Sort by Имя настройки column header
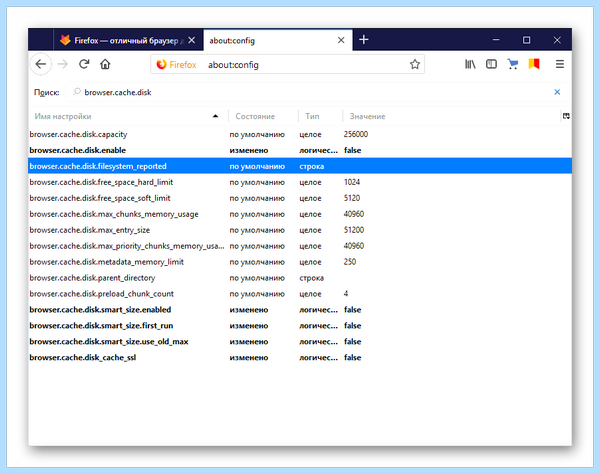 point(128,116)
